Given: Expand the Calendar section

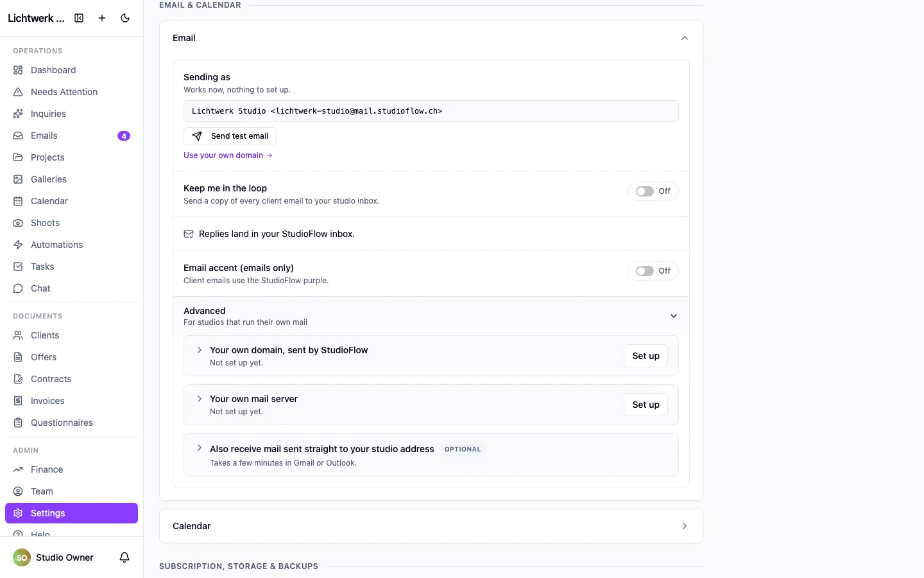Looking at the screenshot, I should click(431, 526).
